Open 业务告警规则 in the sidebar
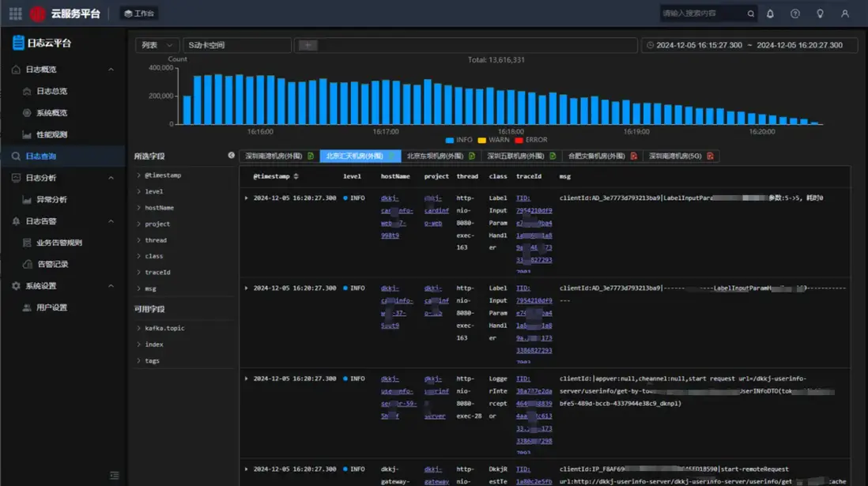This screenshot has width=868, height=486. point(59,243)
